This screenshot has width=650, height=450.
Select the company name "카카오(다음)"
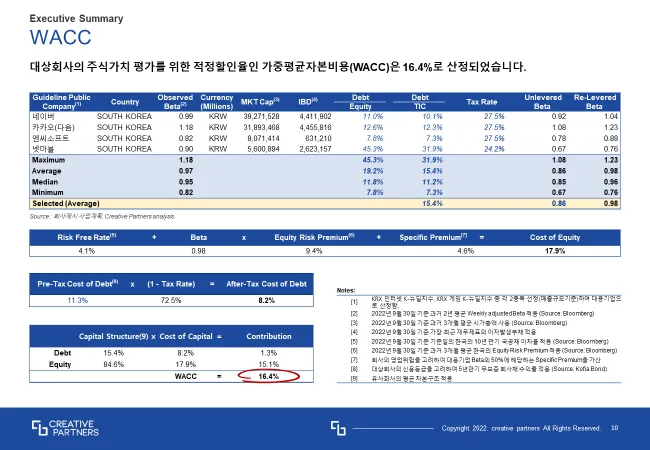pyautogui.click(x=53, y=127)
